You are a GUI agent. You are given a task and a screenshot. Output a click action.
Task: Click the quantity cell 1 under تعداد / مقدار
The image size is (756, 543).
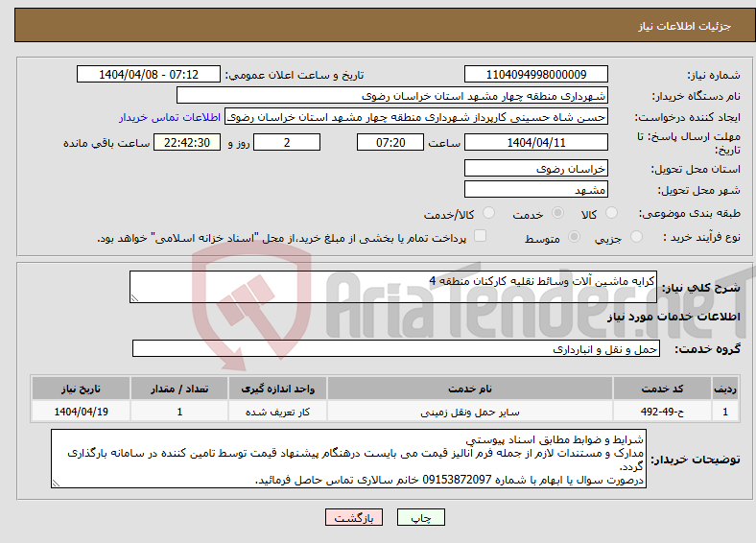pos(179,412)
